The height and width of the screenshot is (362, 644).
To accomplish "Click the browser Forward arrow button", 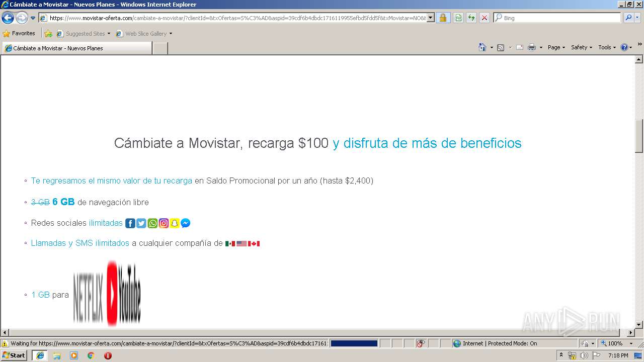I will (x=22, y=18).
